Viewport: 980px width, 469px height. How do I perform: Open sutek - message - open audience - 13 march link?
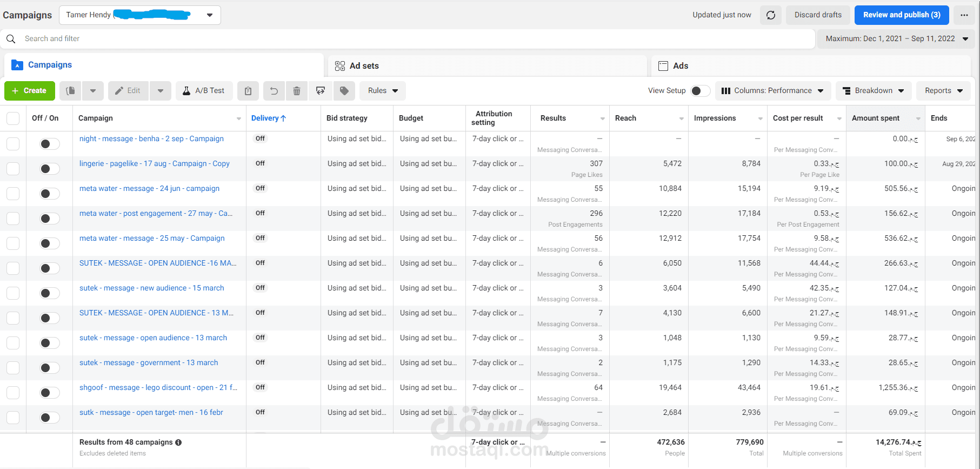pyautogui.click(x=153, y=338)
